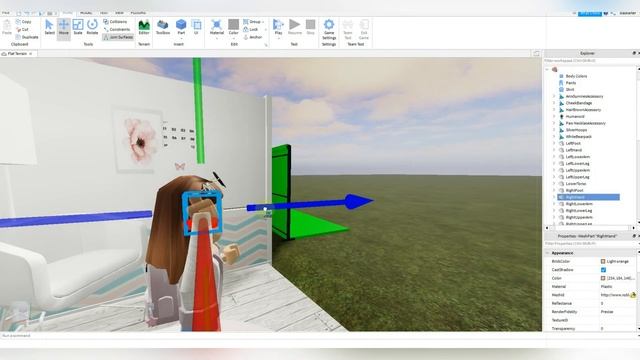
Task: Switch to the Plugins ribbon tab
Action: click(x=138, y=13)
